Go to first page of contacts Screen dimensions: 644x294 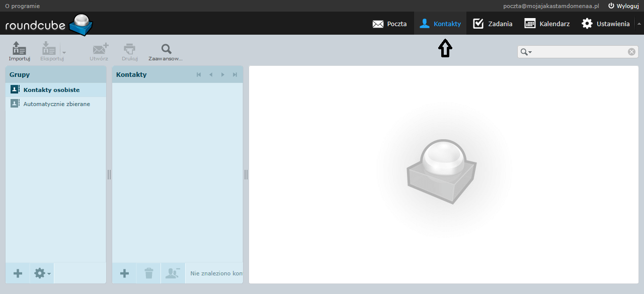199,74
